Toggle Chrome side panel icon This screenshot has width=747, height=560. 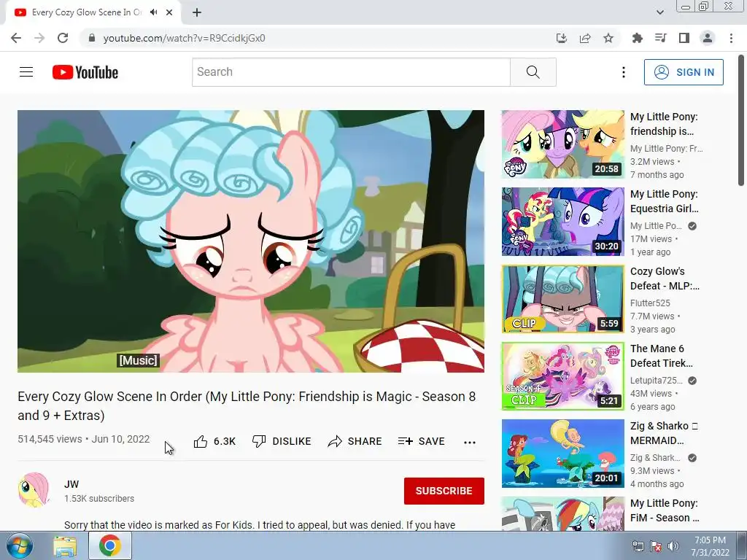[684, 38]
